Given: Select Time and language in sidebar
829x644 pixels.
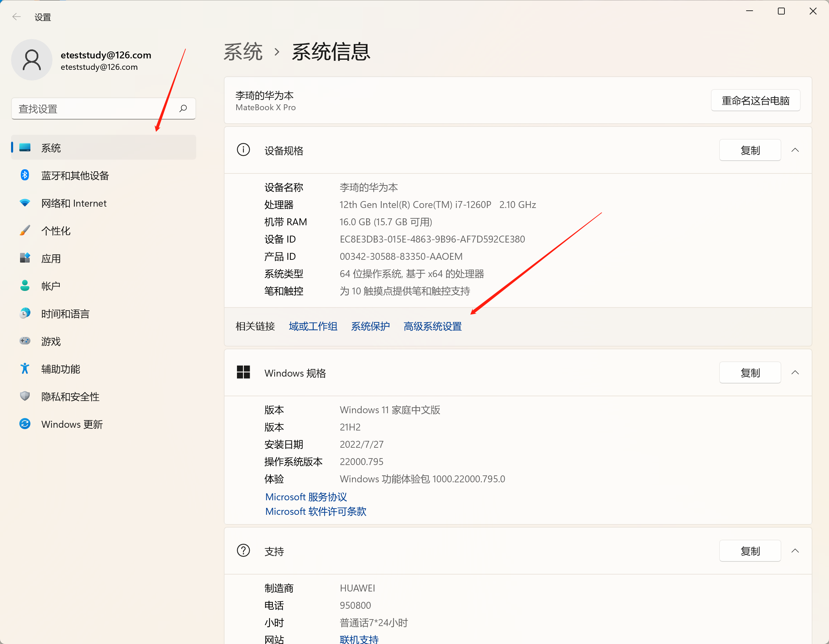Looking at the screenshot, I should pyautogui.click(x=65, y=314).
